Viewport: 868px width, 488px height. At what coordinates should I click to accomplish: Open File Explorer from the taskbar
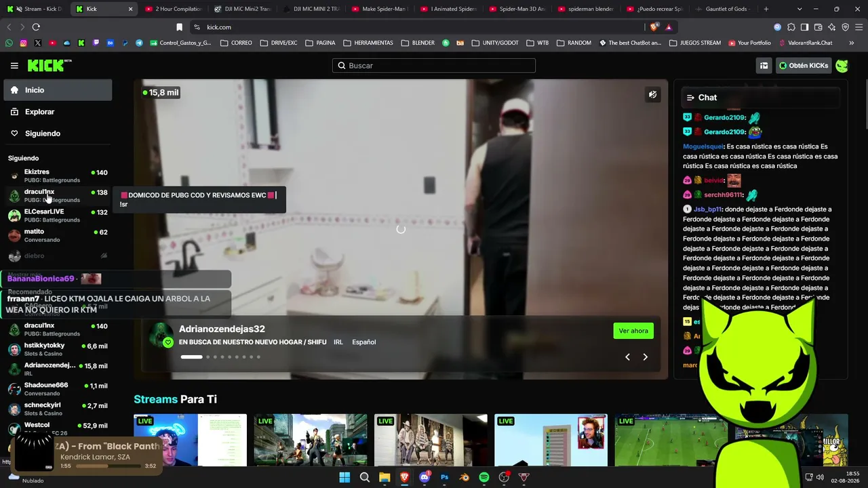click(384, 477)
